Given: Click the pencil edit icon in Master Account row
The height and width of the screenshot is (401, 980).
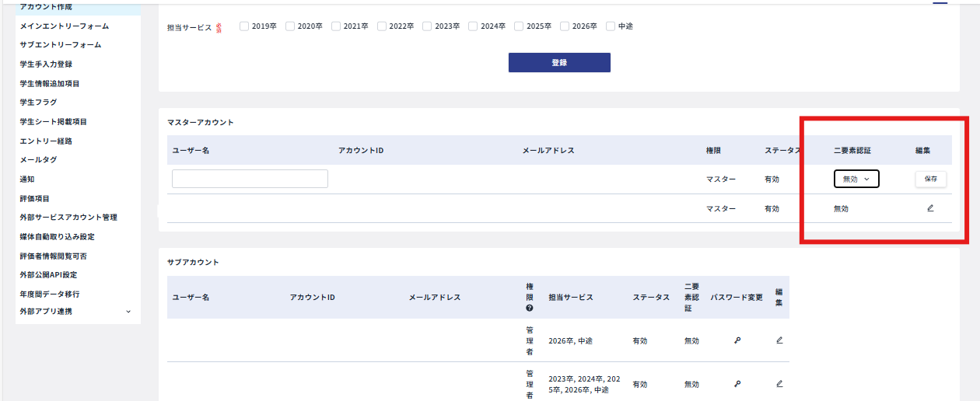Looking at the screenshot, I should (x=930, y=208).
